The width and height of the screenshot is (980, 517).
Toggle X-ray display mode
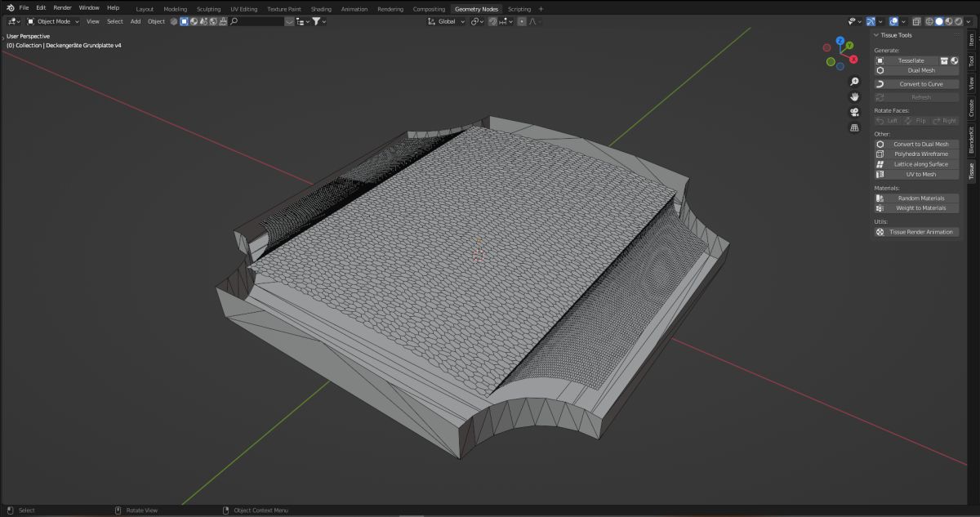(x=917, y=21)
